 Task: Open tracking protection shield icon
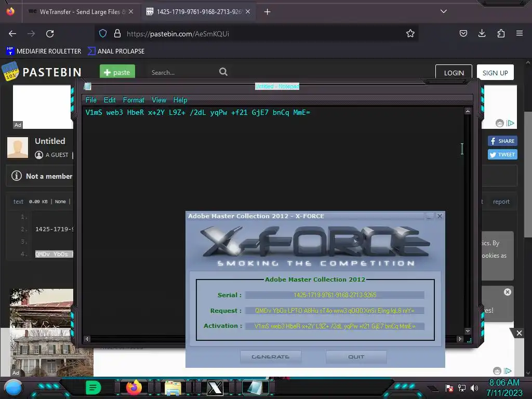point(103,33)
